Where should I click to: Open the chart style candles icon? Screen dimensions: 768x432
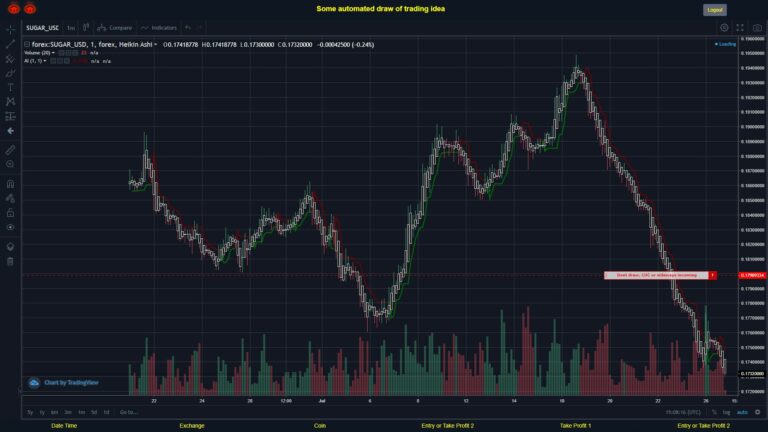[x=86, y=27]
